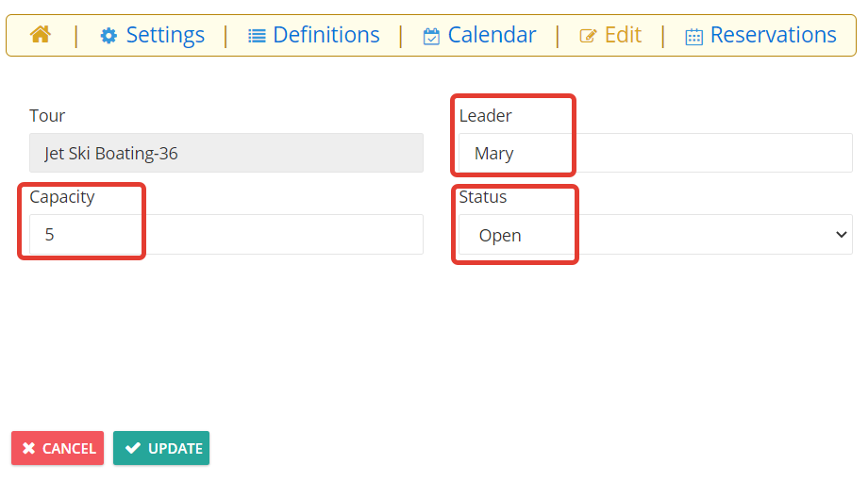The height and width of the screenshot is (481, 868).
Task: Click the checkmark icon on Update
Action: point(133,448)
